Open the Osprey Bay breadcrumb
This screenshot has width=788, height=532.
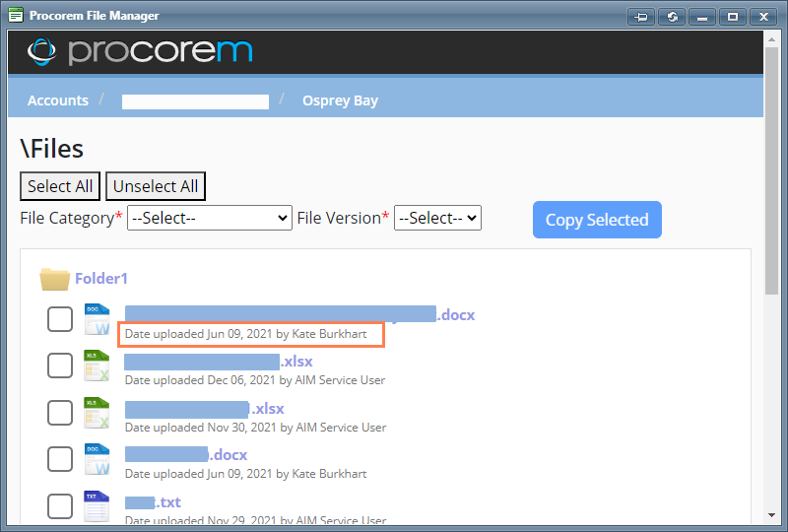tap(340, 100)
